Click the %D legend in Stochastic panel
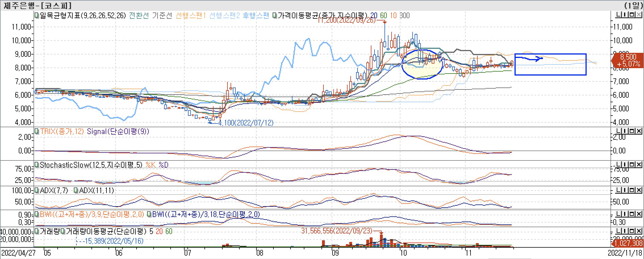Viewport: 644px width, 259px height. point(164,165)
